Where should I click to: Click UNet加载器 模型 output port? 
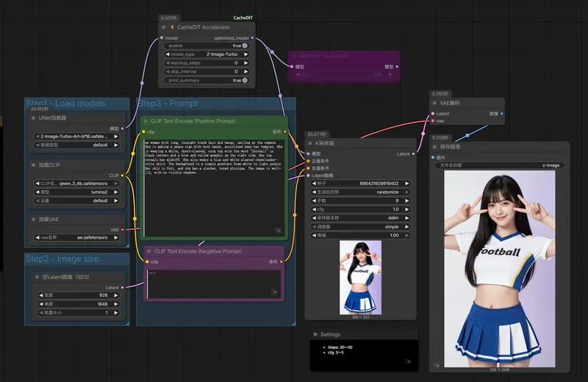122,129
